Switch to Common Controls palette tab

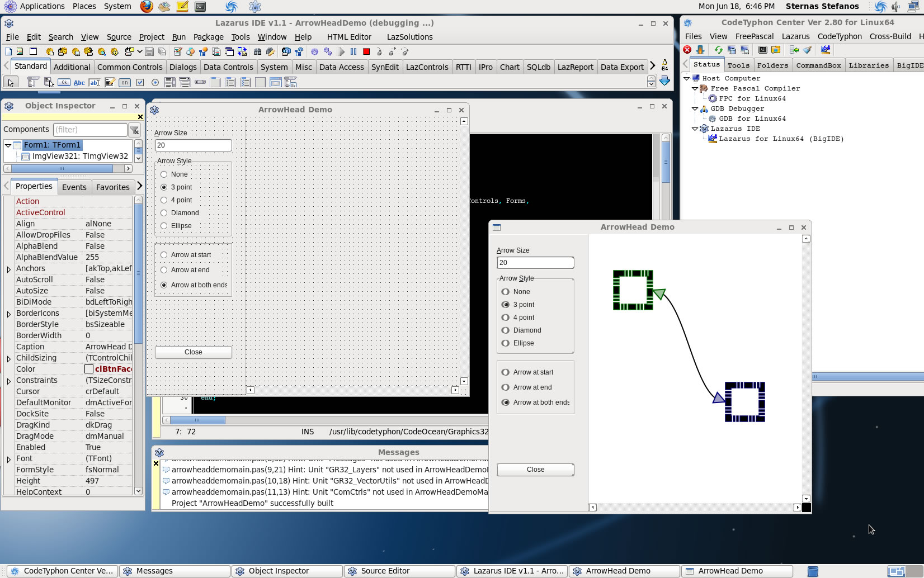click(x=130, y=67)
